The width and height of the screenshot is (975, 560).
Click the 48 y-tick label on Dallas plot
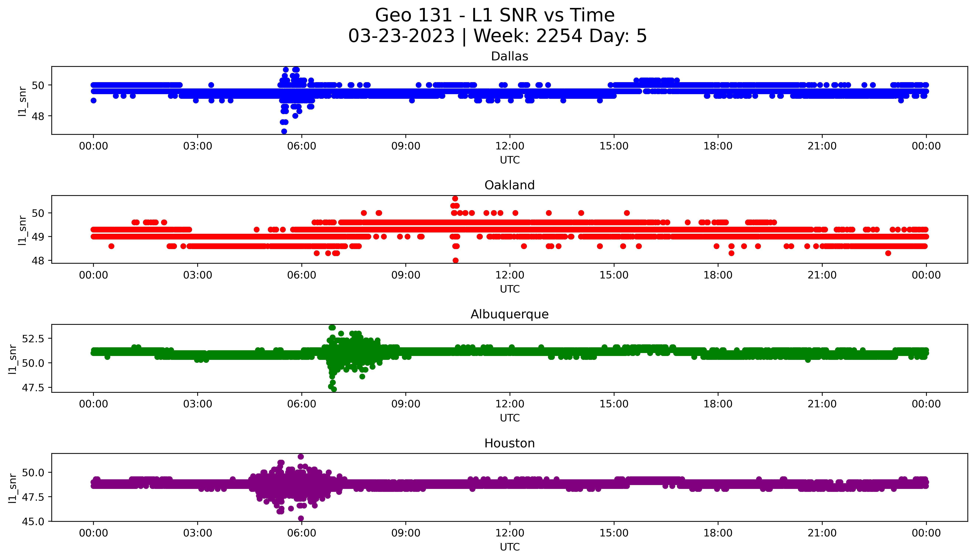[x=38, y=116]
